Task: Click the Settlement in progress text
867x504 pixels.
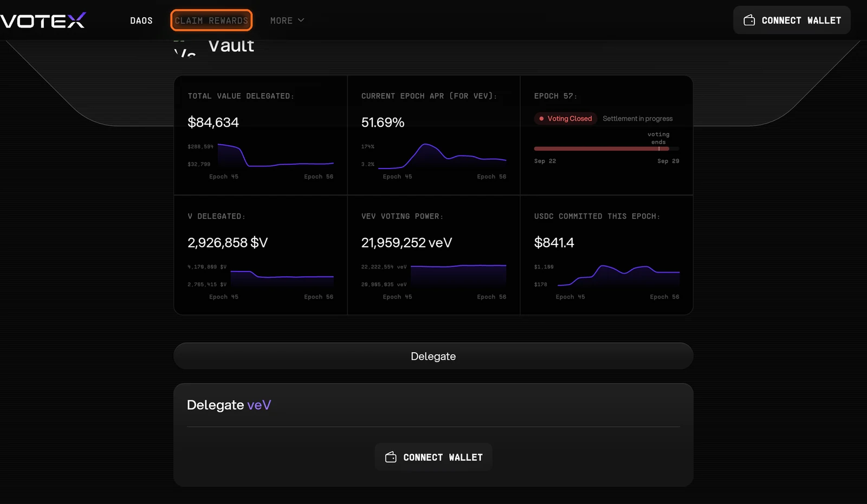Action: [638, 119]
